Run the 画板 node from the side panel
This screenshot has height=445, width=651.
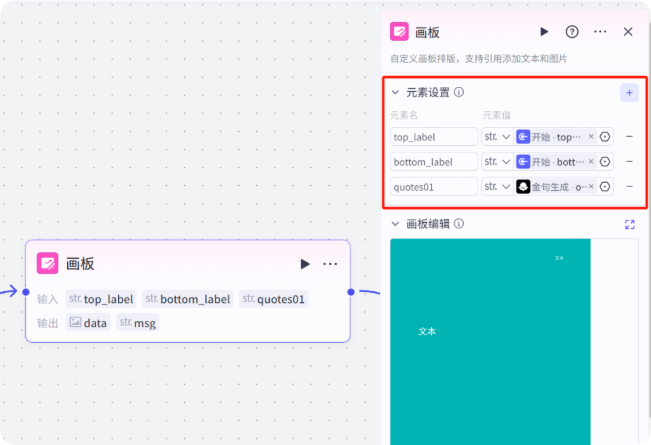544,32
